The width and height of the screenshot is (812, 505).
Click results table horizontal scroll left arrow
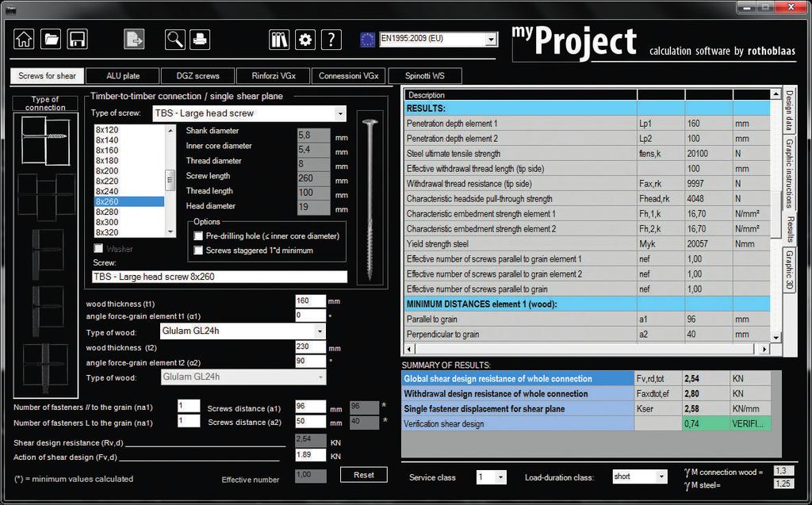(x=410, y=349)
